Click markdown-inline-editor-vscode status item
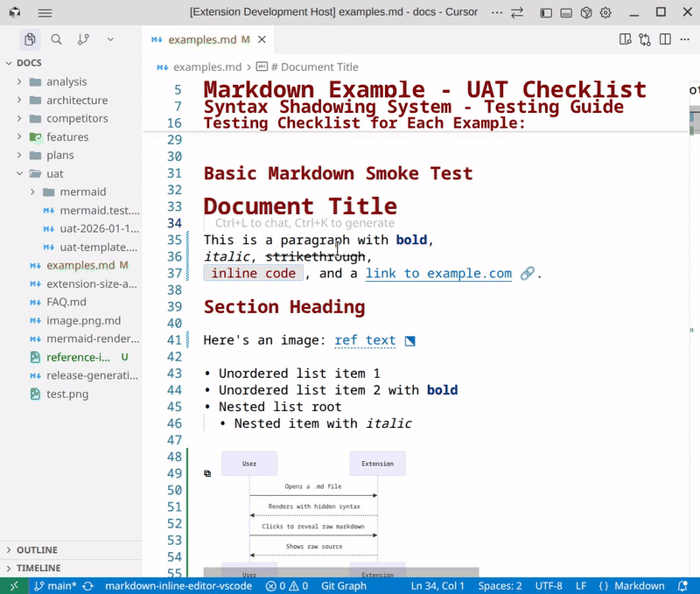This screenshot has height=594, width=700. click(178, 585)
